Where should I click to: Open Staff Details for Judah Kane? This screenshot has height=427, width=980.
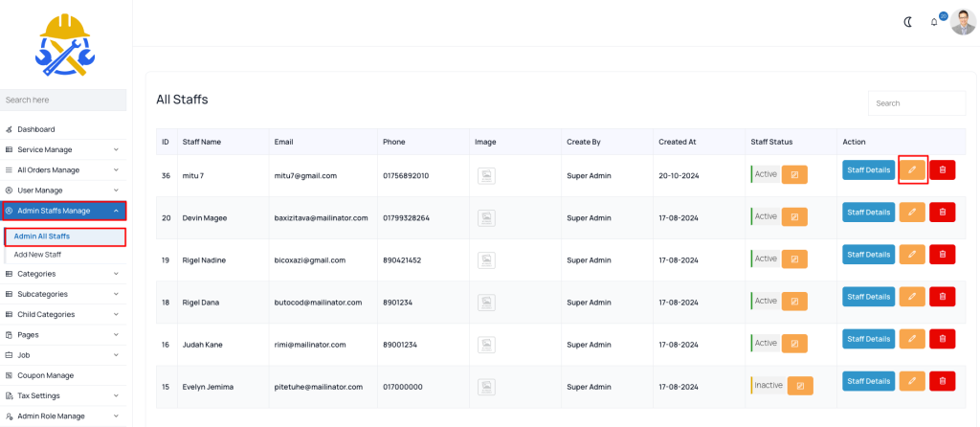coord(869,339)
